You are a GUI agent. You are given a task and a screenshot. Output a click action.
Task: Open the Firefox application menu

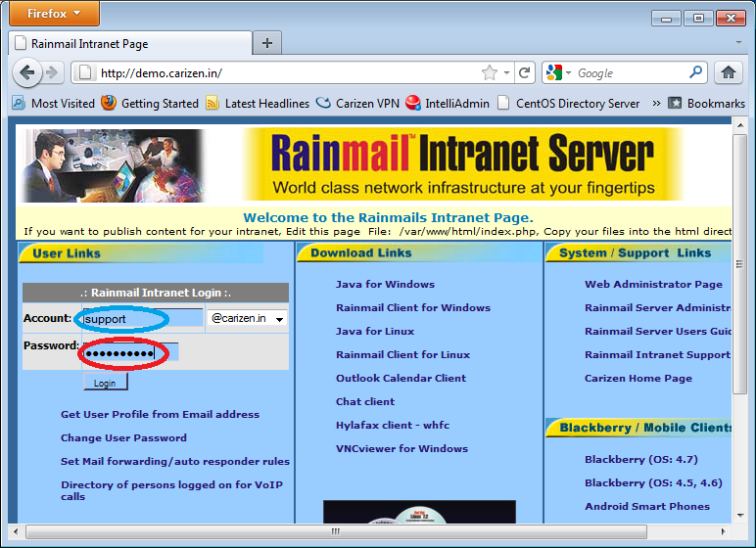click(x=54, y=14)
